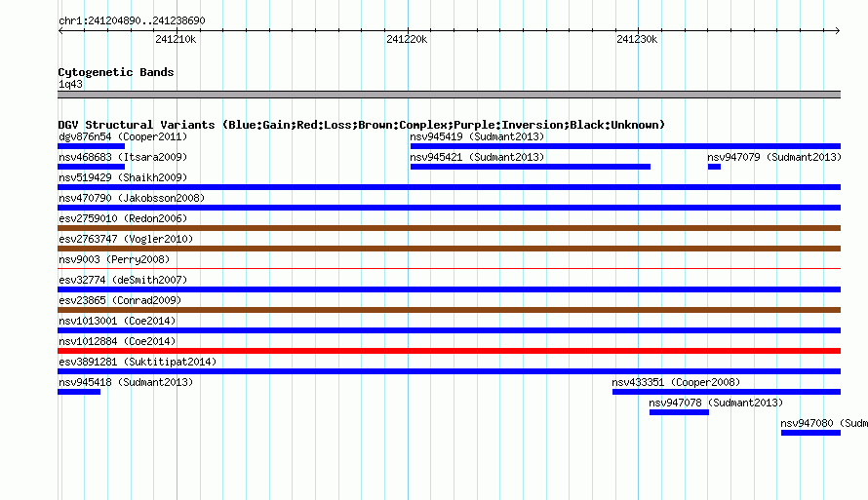
Task: Click the nsv947080 variant label
Action: pos(824,423)
